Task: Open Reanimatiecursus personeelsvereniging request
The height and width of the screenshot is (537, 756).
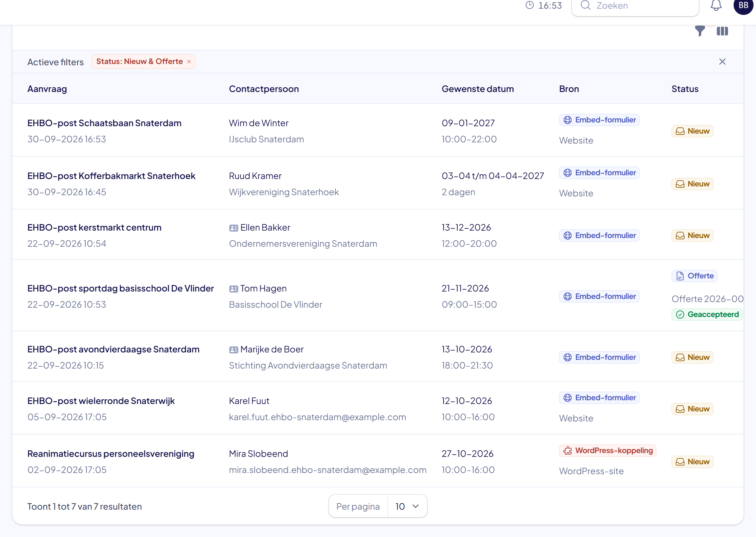Action: click(x=111, y=454)
